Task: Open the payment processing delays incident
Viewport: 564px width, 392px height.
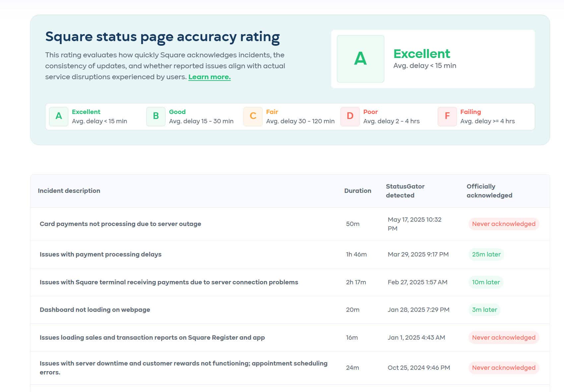Action: tap(100, 254)
